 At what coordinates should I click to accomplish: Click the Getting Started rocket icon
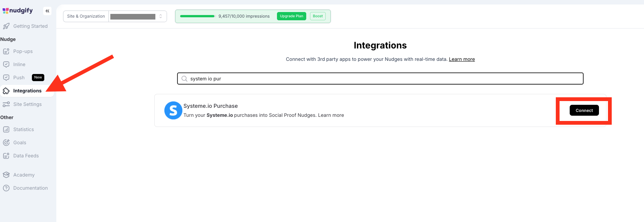click(6, 26)
